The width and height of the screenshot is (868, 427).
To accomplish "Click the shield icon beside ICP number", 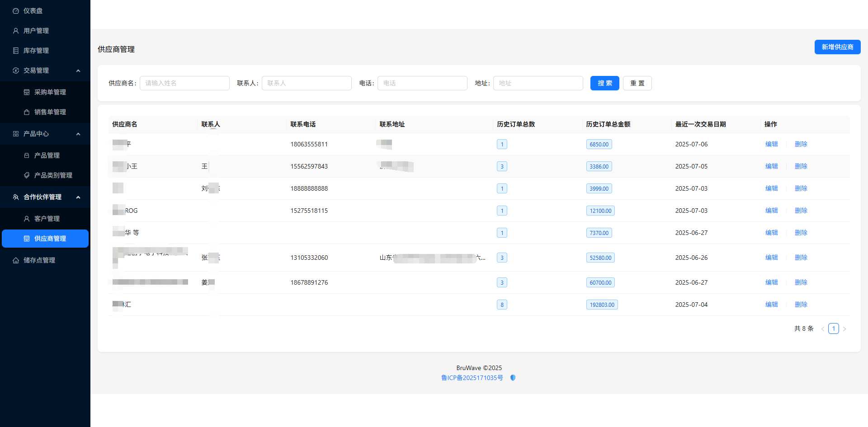I will click(x=513, y=378).
